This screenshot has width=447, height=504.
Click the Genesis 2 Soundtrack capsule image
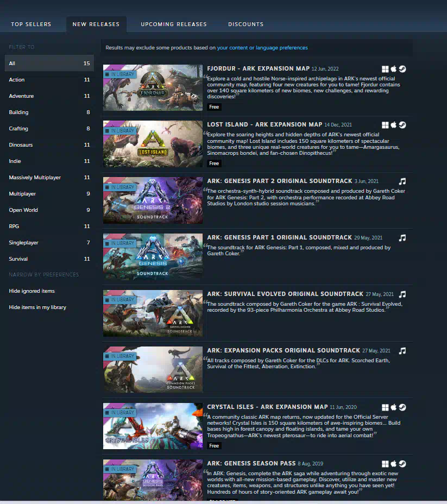(153, 200)
